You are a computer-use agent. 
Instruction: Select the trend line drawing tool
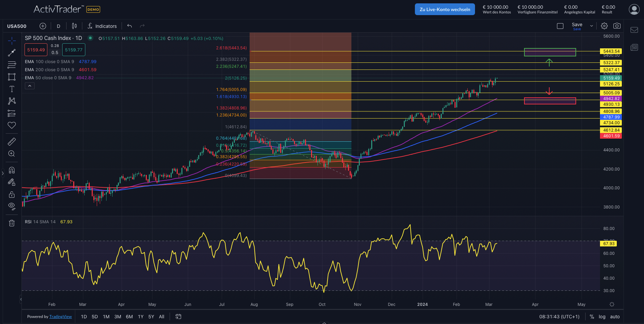(12, 52)
